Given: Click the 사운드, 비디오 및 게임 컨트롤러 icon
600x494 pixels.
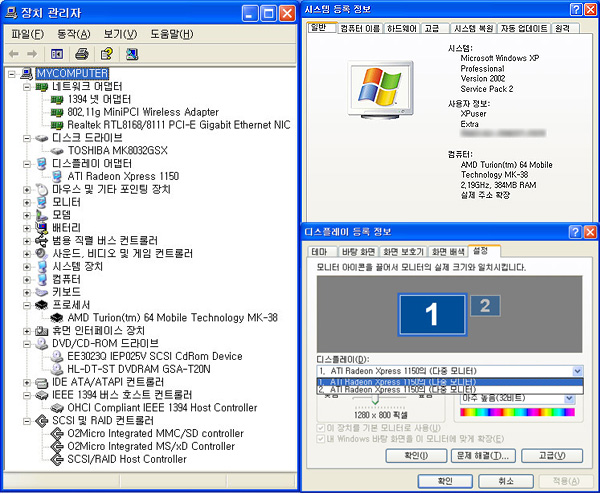Looking at the screenshot, I should point(41,253).
